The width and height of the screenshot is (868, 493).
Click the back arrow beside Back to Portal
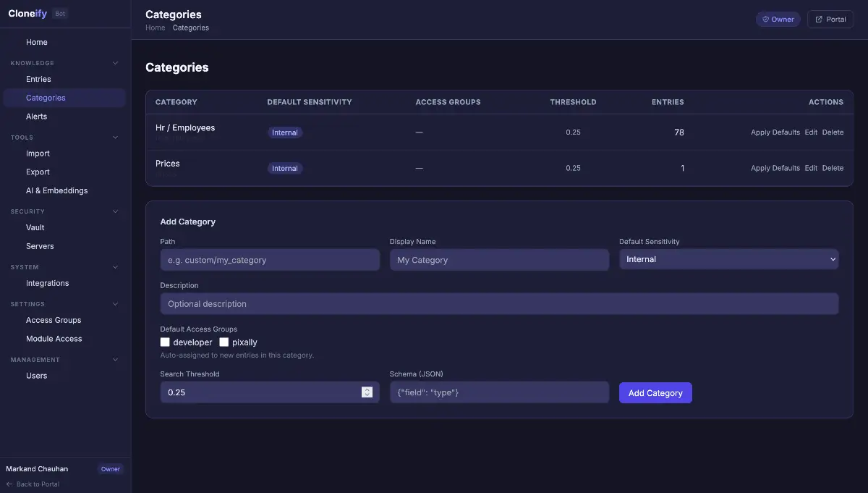9,484
